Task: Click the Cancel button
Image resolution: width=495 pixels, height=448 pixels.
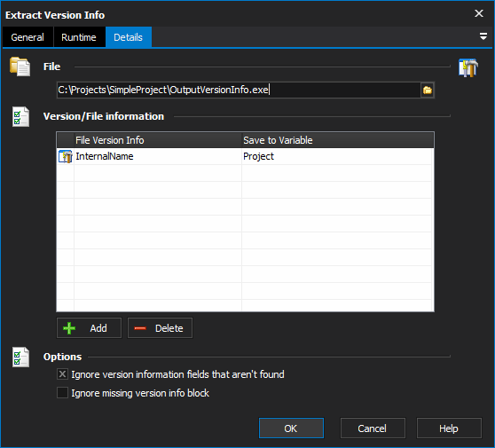Action: pos(373,428)
